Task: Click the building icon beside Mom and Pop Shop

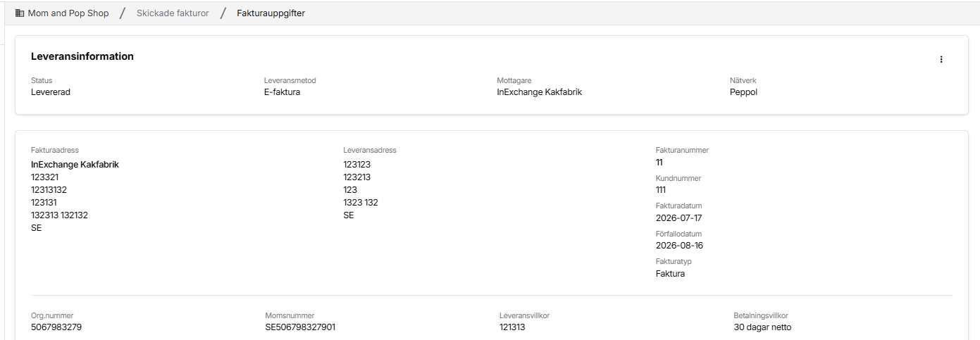Action: point(20,13)
